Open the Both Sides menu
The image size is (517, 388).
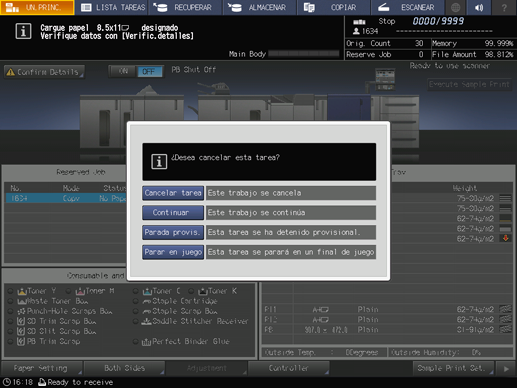[x=124, y=368]
